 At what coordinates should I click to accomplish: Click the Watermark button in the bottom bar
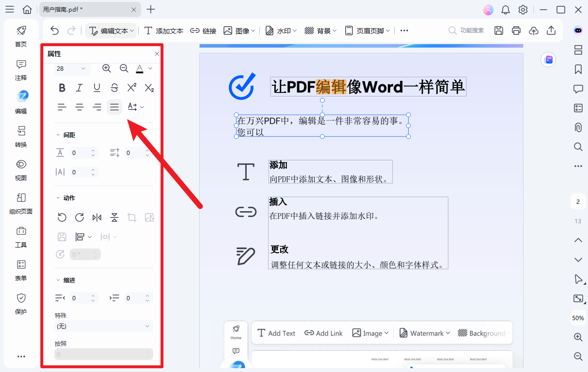[424, 333]
